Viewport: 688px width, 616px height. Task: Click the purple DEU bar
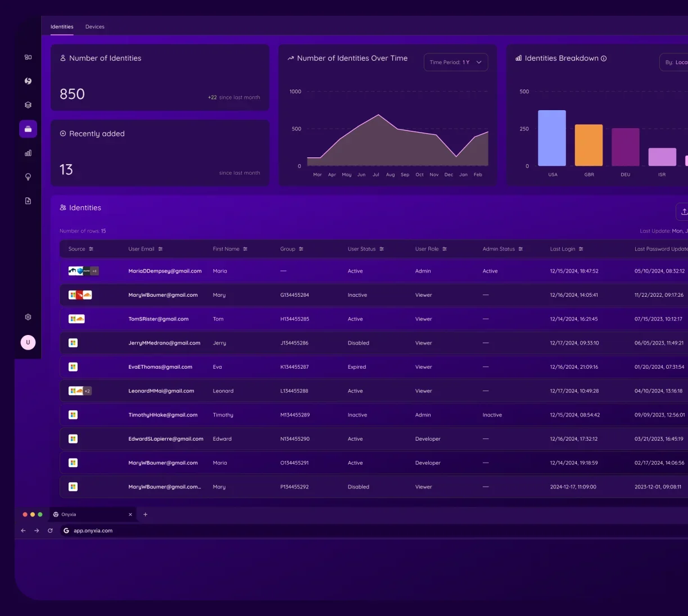tap(626, 147)
